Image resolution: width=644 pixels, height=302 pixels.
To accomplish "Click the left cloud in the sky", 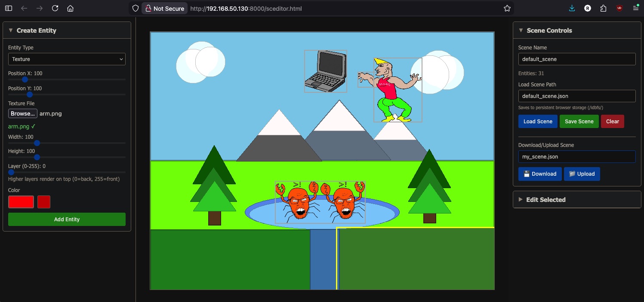I will pos(200,62).
